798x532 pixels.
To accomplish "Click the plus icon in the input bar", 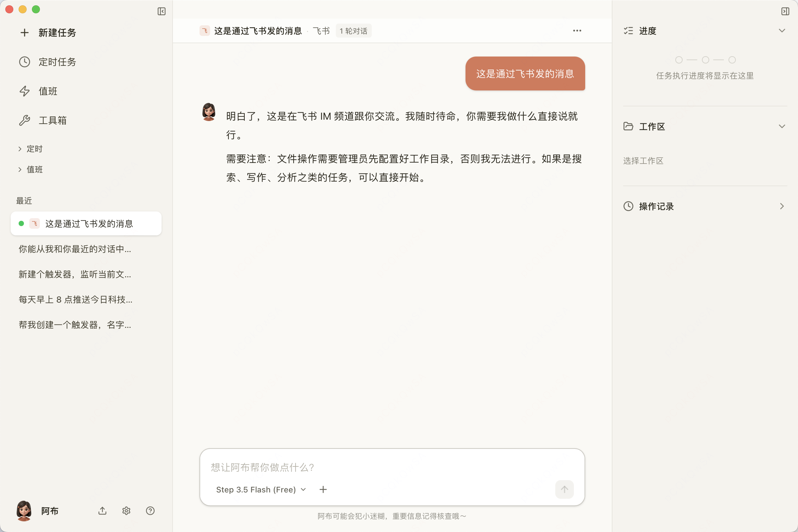I will pyautogui.click(x=323, y=489).
